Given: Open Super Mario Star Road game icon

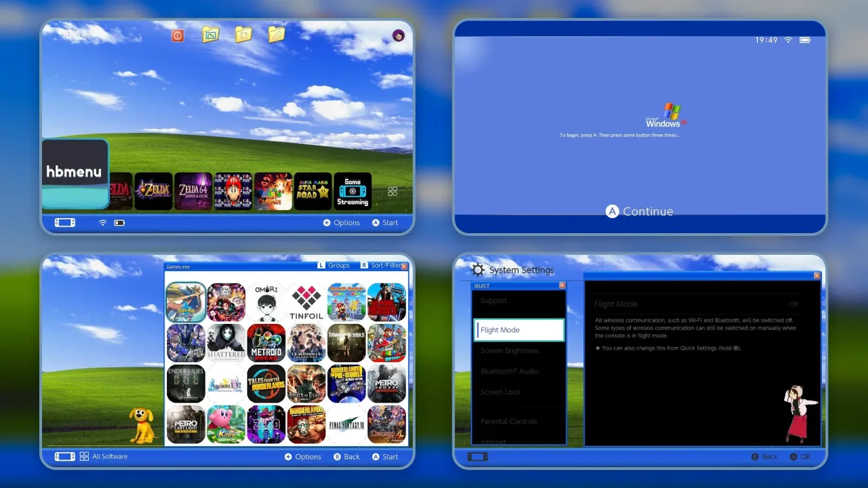Looking at the screenshot, I should click(313, 191).
